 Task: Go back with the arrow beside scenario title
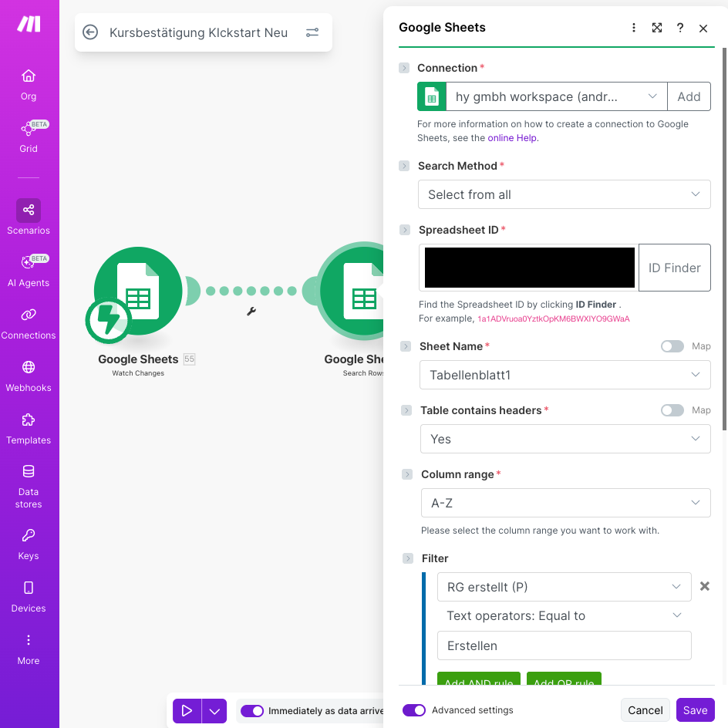90,32
